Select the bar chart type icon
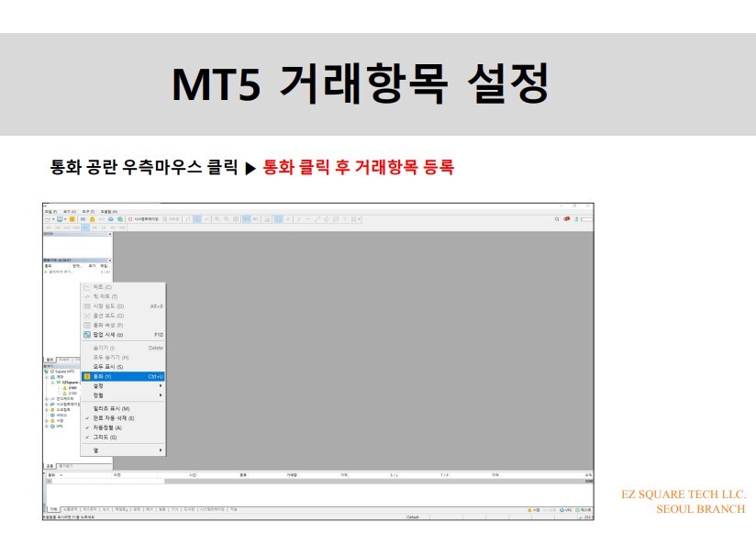The image size is (756, 533). pyautogui.click(x=188, y=218)
